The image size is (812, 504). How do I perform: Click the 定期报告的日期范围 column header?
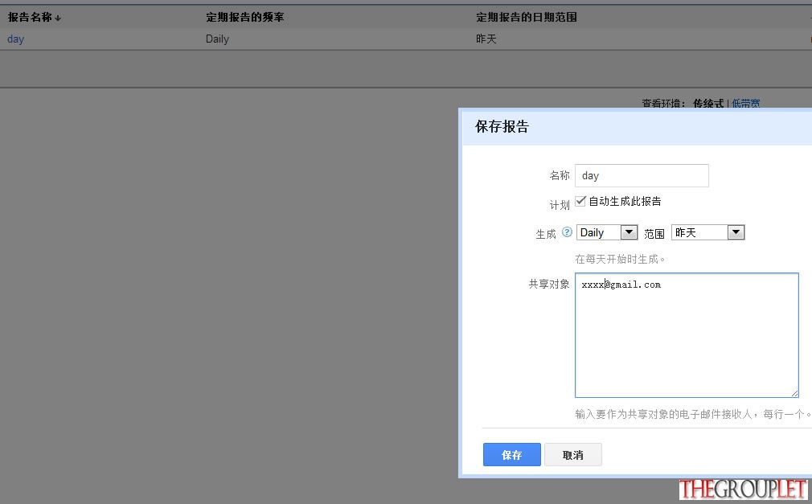coord(526,17)
